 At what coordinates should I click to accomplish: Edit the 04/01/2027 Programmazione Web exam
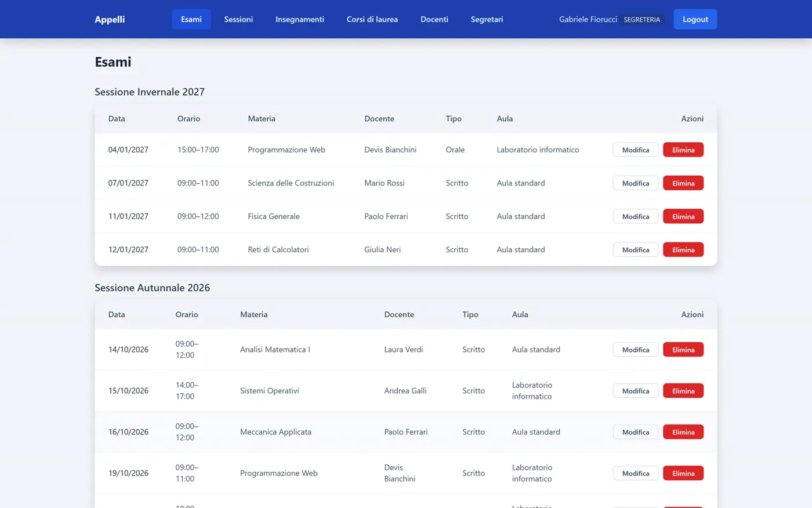[x=636, y=150]
